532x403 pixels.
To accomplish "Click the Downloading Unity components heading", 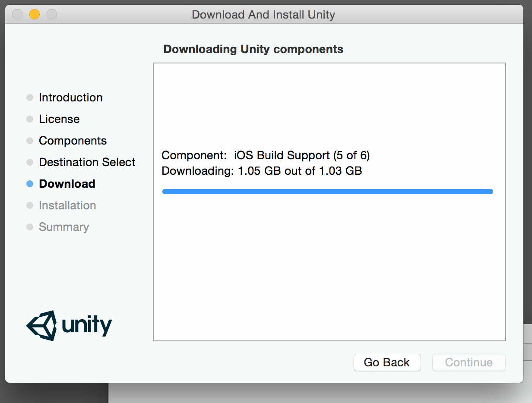I will (x=253, y=49).
